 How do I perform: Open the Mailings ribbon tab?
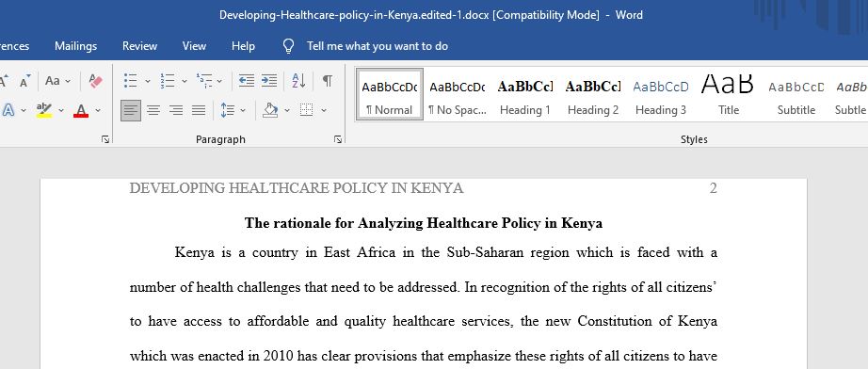pyautogui.click(x=76, y=46)
